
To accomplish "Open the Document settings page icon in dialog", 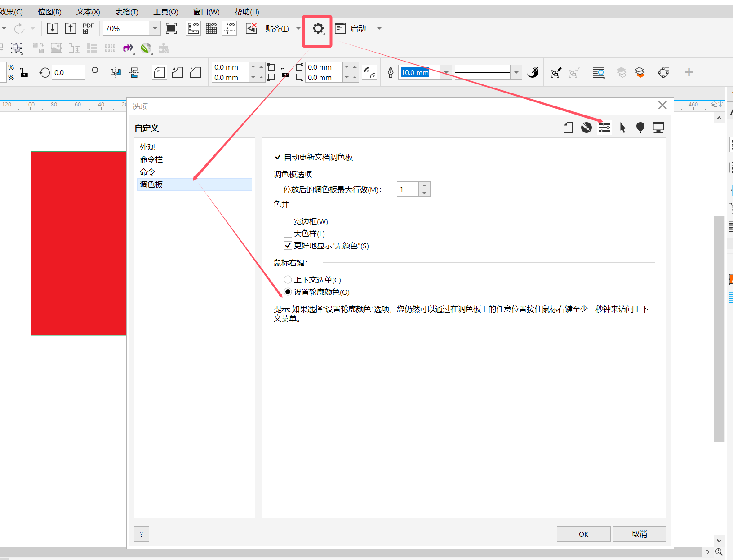I will (568, 128).
